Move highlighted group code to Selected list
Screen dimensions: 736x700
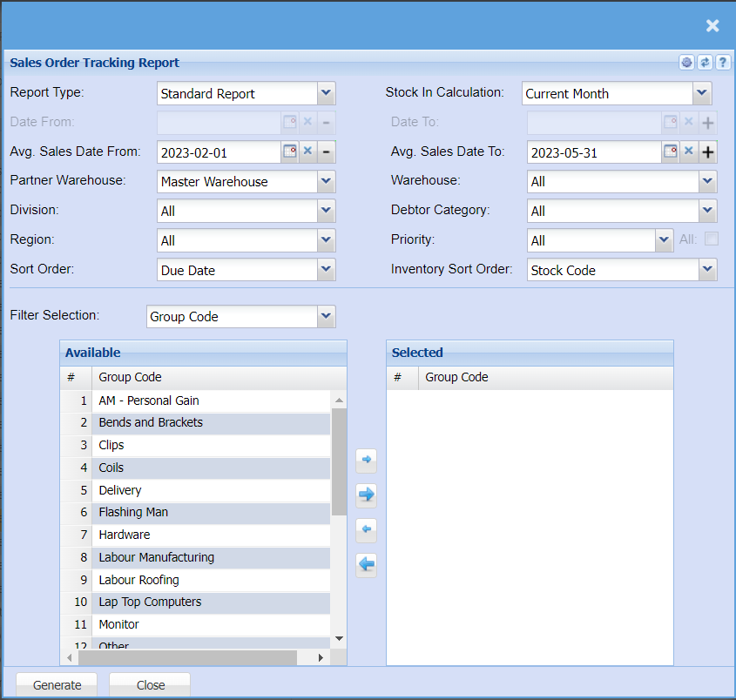coord(367,459)
